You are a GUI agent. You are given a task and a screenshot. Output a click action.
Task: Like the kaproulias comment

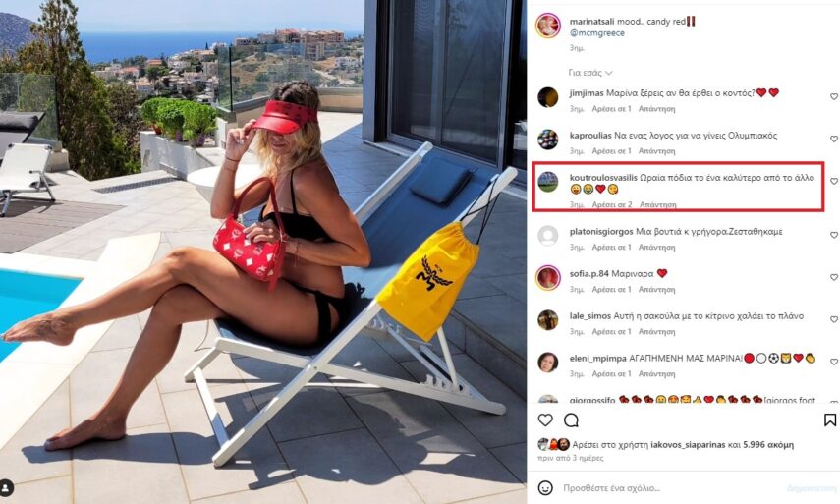coord(833,140)
